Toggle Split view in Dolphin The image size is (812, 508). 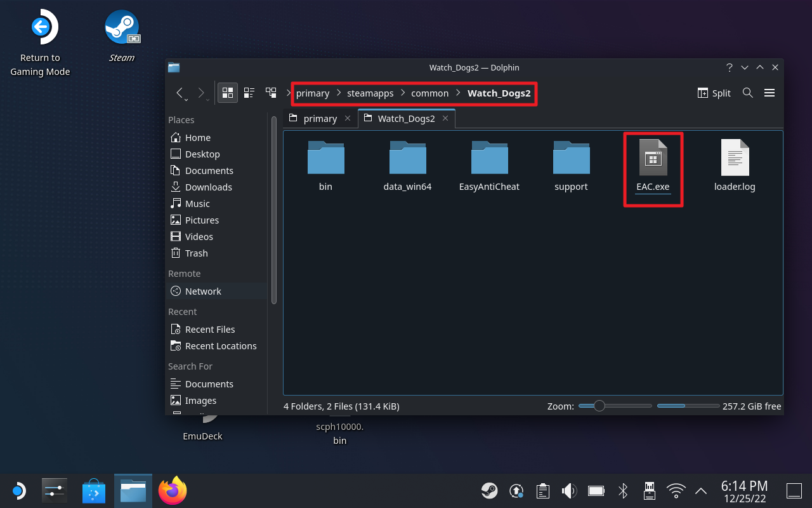tap(714, 93)
